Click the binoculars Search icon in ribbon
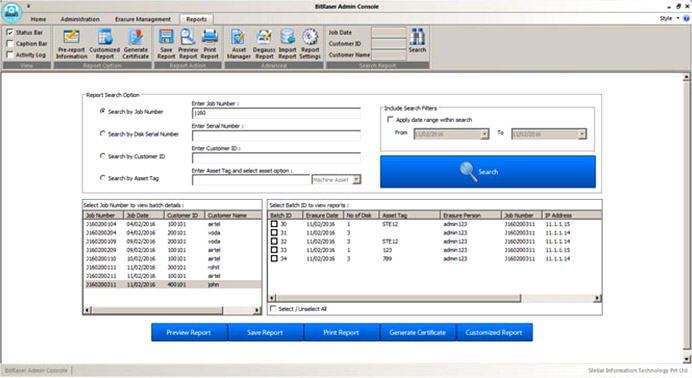 tap(417, 41)
